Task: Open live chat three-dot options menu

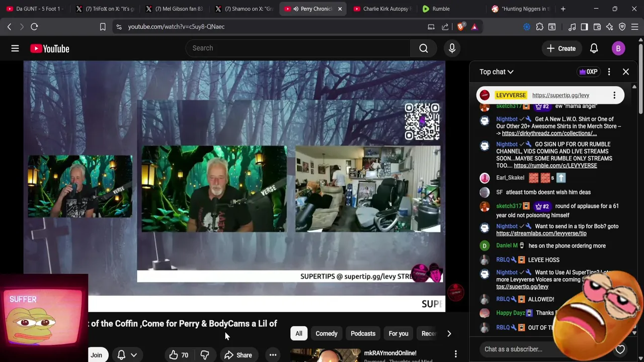Action: click(x=609, y=72)
